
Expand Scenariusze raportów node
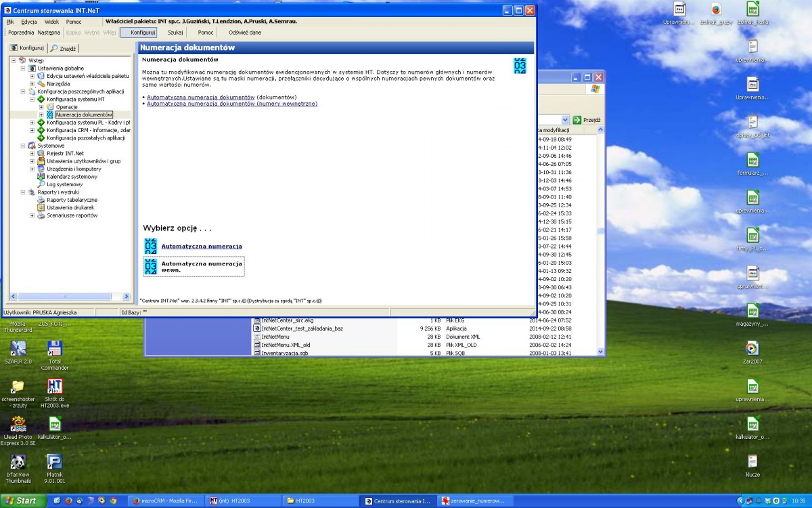[32, 215]
